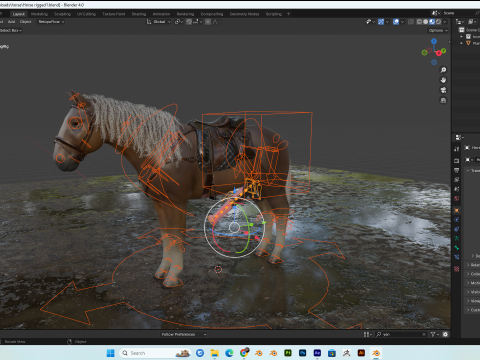Toggle snapping magnet in viewport header
Viewport: 480px width, 360px height.
click(189, 22)
